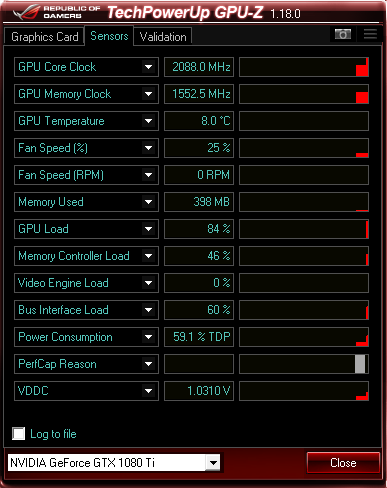Click the GPU Core Clock history graph
Screen dimensions: 387x488
coord(304,67)
